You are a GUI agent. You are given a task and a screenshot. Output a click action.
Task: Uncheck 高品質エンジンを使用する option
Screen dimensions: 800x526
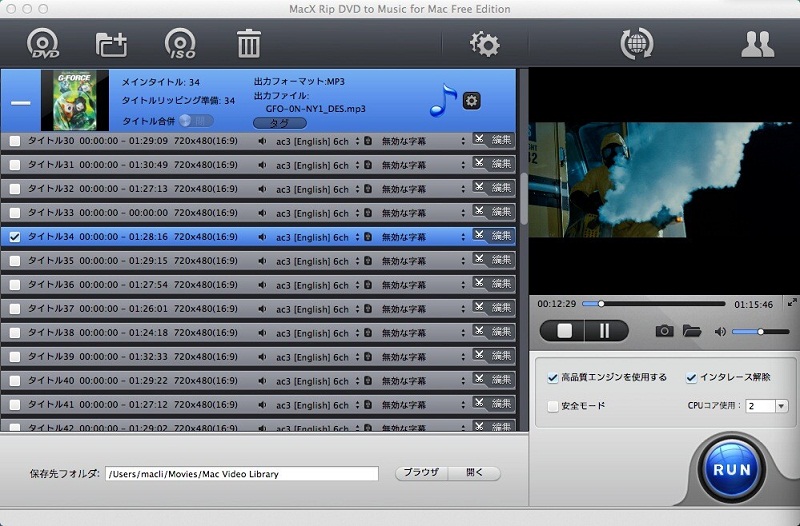(x=553, y=378)
